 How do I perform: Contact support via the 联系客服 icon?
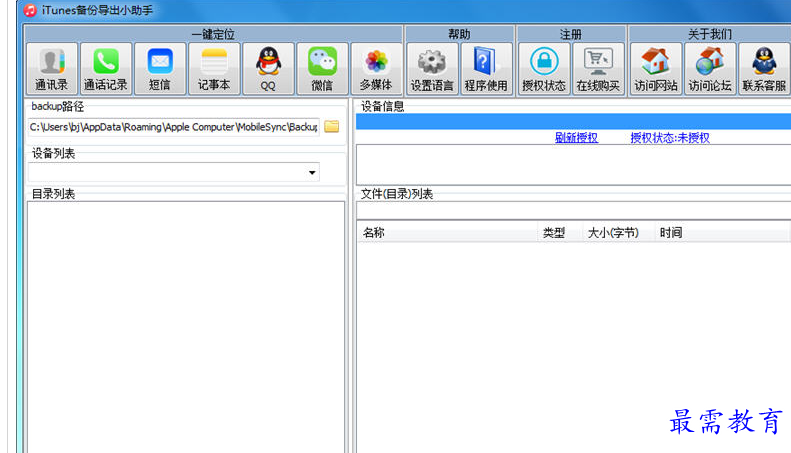(764, 69)
